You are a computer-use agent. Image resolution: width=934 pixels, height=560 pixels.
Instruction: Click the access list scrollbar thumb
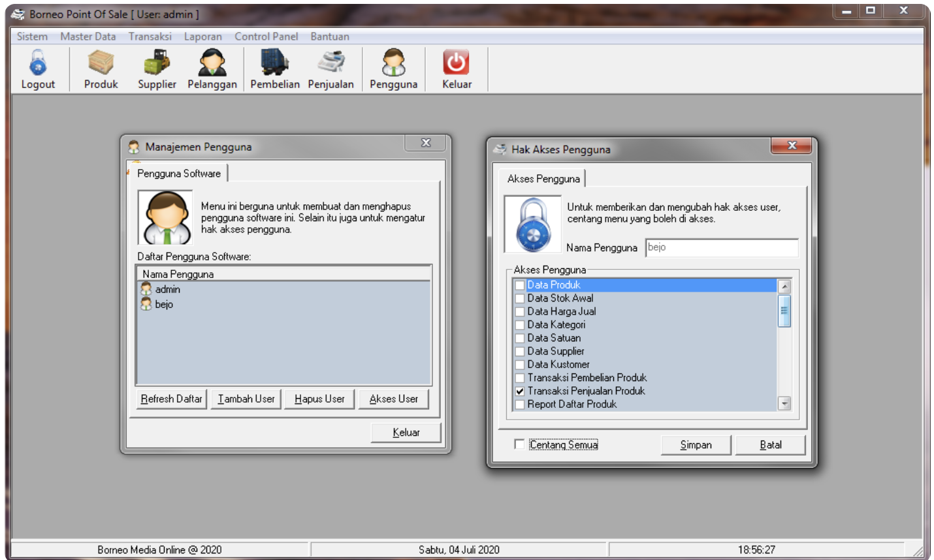784,311
